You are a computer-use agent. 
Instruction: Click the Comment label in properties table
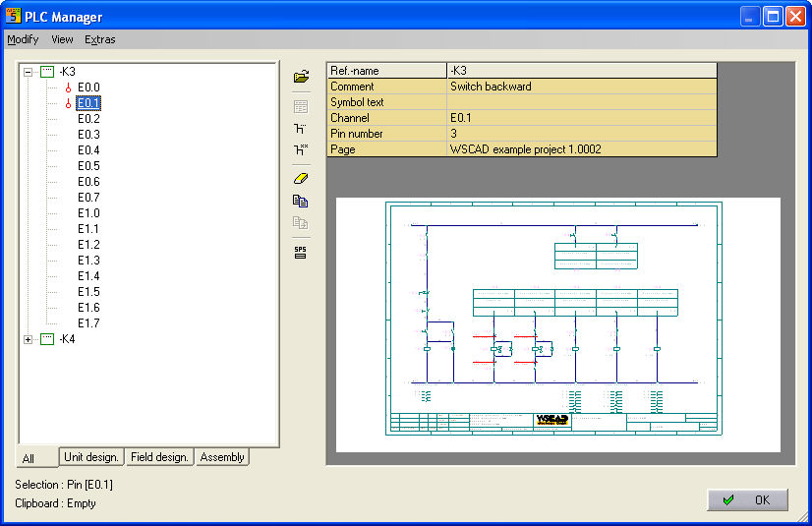click(x=387, y=87)
